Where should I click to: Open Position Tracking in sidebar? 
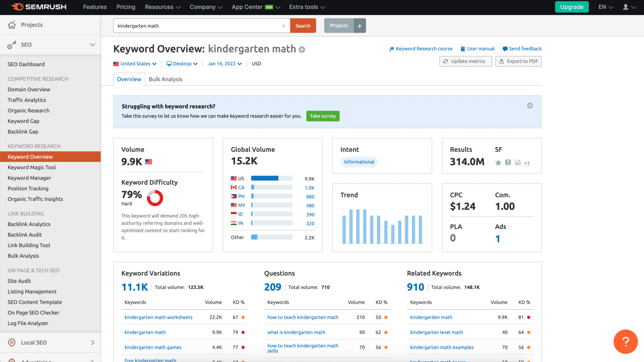(28, 188)
